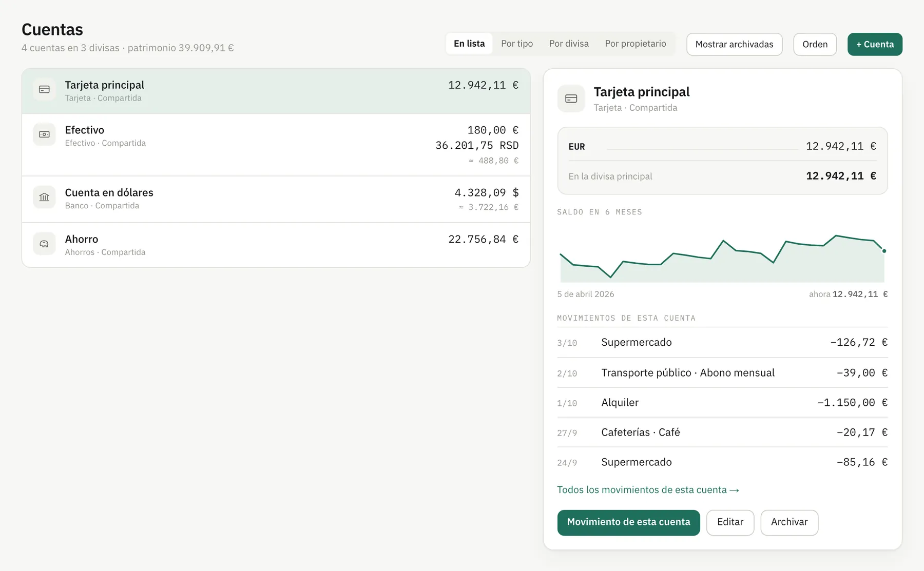Click the −126,72 € amount
This screenshot has width=924, height=571.
[859, 342]
